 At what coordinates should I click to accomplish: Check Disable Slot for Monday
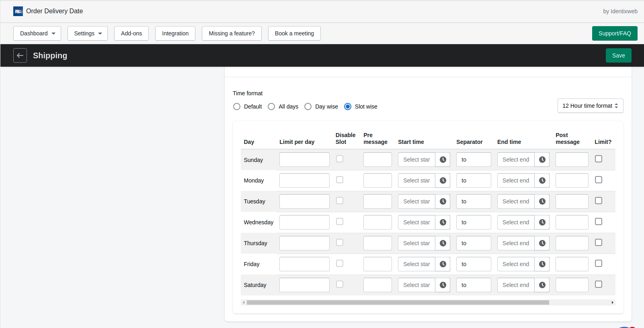coord(340,180)
